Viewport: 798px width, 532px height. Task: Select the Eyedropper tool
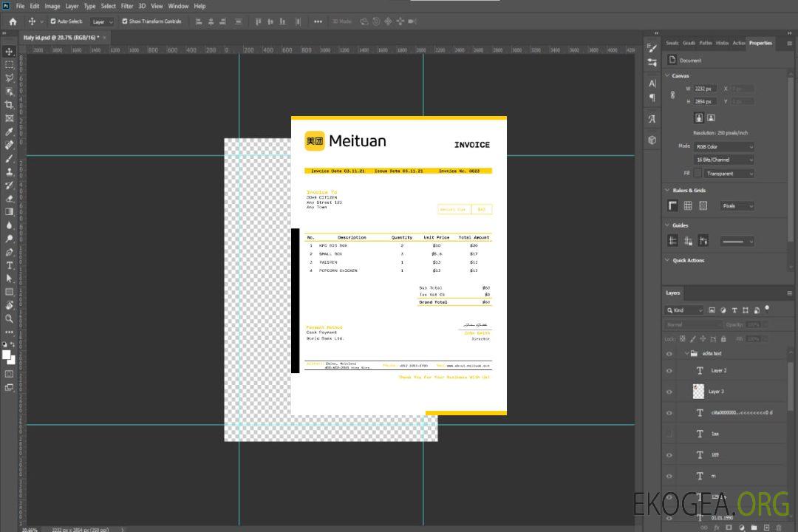point(10,132)
